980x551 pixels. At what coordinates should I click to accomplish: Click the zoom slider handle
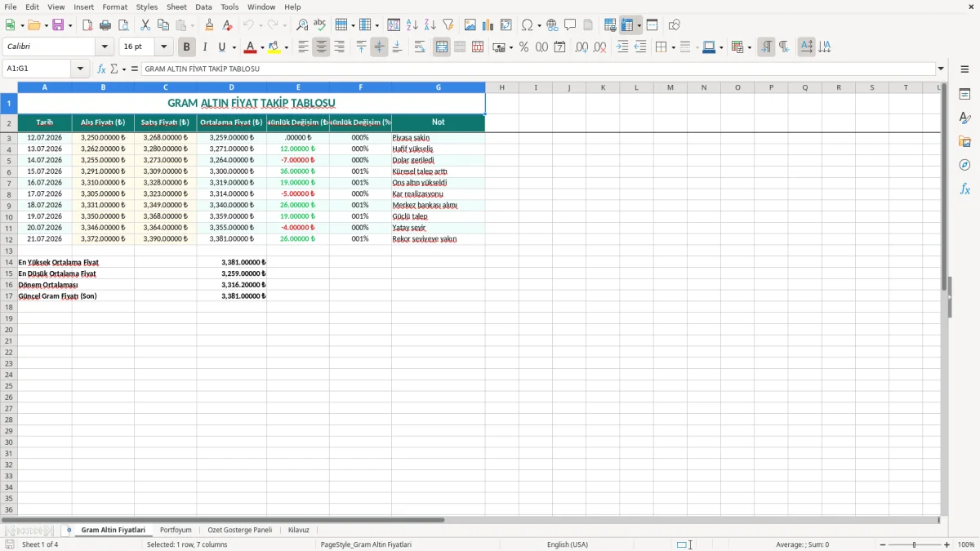(915, 544)
